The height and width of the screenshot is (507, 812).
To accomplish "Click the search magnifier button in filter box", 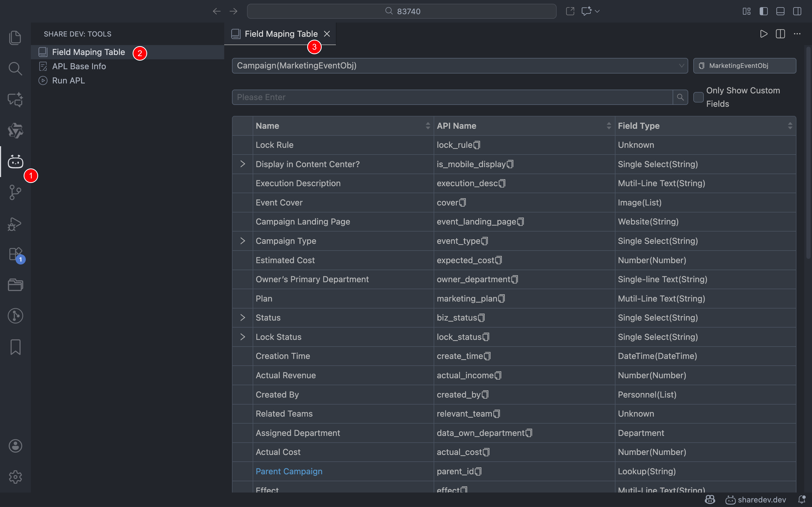I will tap(680, 97).
